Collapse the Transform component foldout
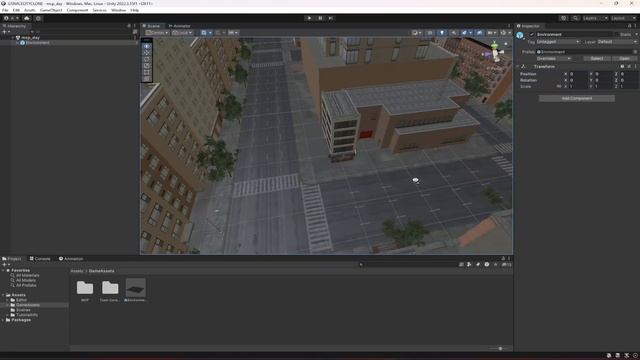640x360 pixels. [x=518, y=66]
